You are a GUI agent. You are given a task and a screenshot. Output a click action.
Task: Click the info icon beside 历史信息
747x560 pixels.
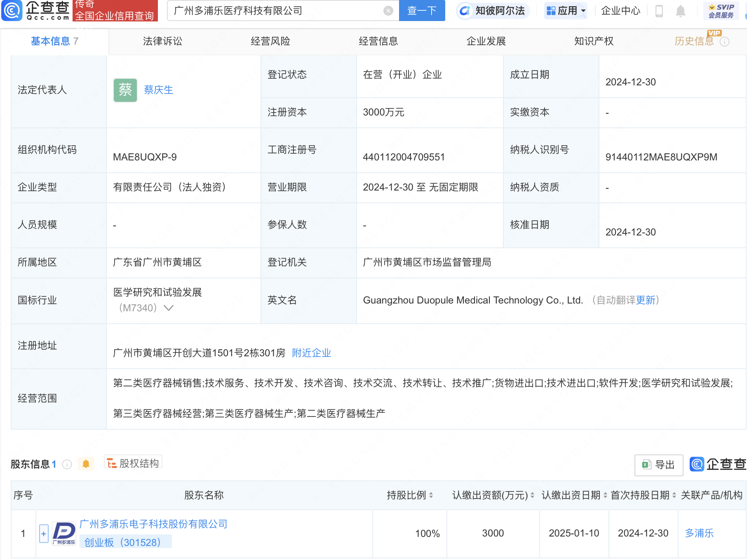pos(724,42)
